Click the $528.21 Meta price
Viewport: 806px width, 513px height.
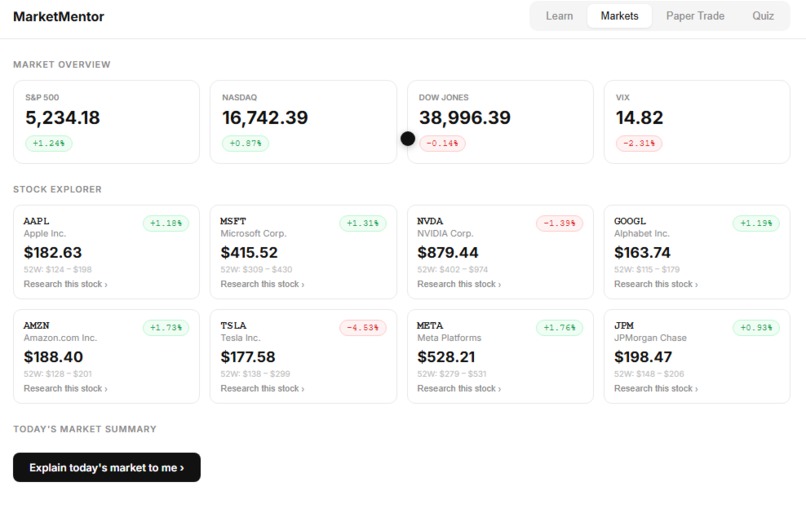click(x=446, y=357)
